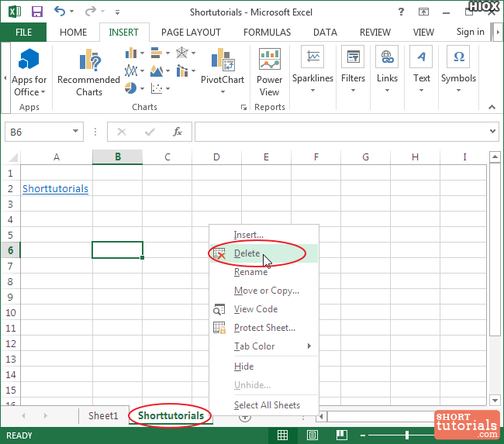The width and height of the screenshot is (504, 444).
Task: Open Recommended Charts
Action: pyautogui.click(x=88, y=73)
